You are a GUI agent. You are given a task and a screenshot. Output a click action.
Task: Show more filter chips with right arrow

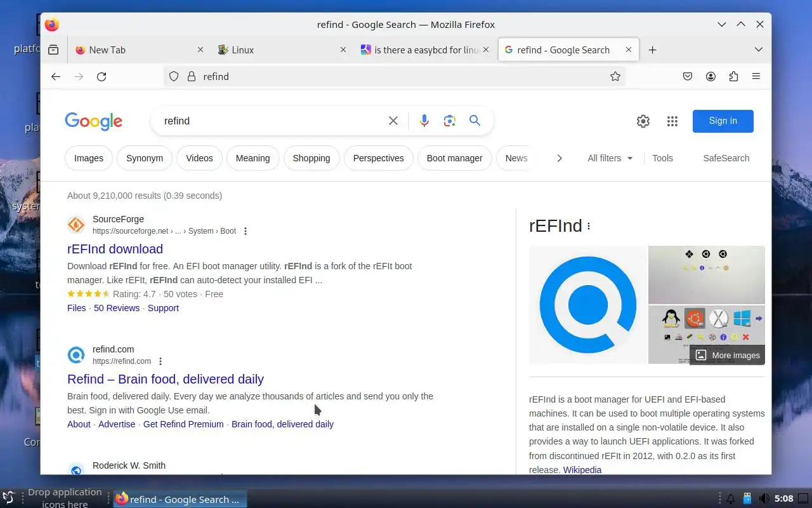tap(559, 158)
